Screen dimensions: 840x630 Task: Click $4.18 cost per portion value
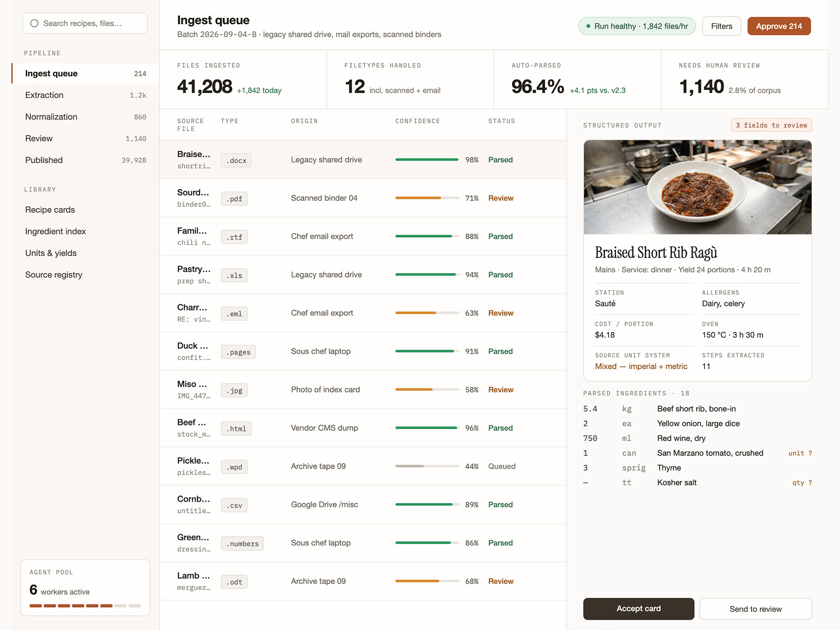coord(605,335)
